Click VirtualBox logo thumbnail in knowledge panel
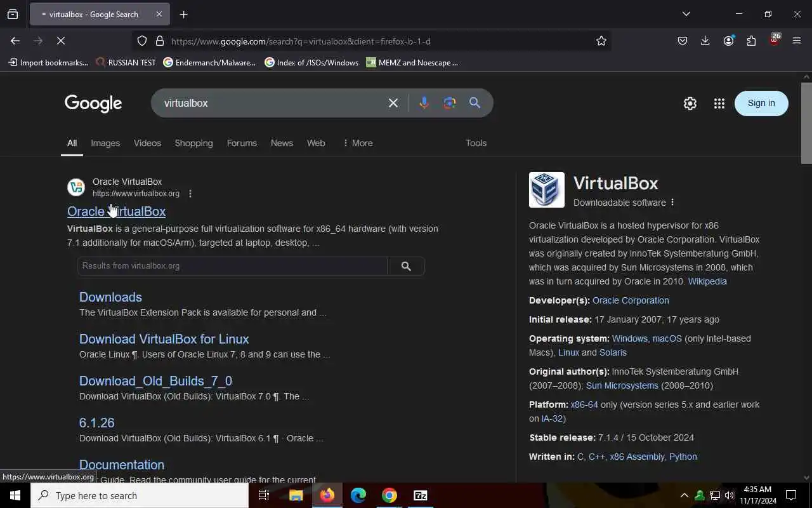This screenshot has height=508, width=812. [547, 190]
